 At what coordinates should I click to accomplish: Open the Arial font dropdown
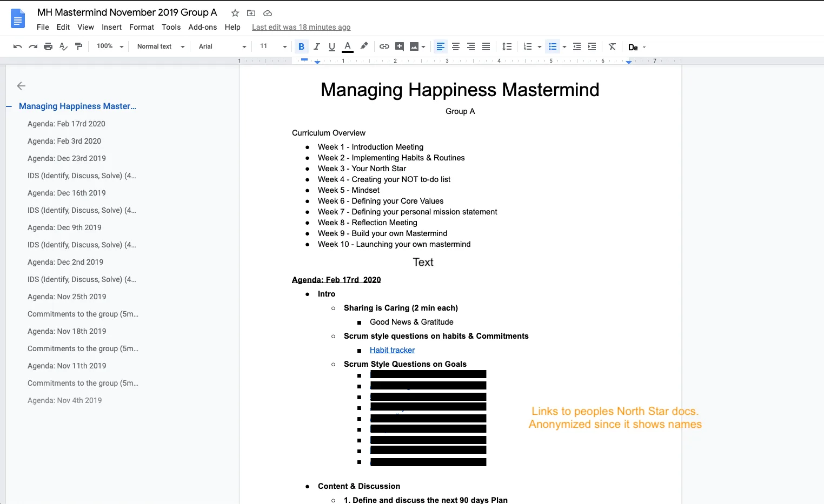(x=221, y=46)
